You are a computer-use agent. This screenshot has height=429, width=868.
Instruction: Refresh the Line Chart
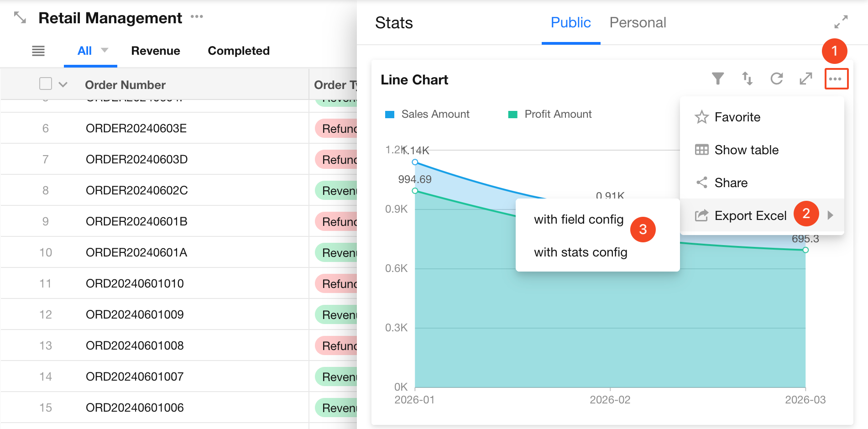click(776, 79)
